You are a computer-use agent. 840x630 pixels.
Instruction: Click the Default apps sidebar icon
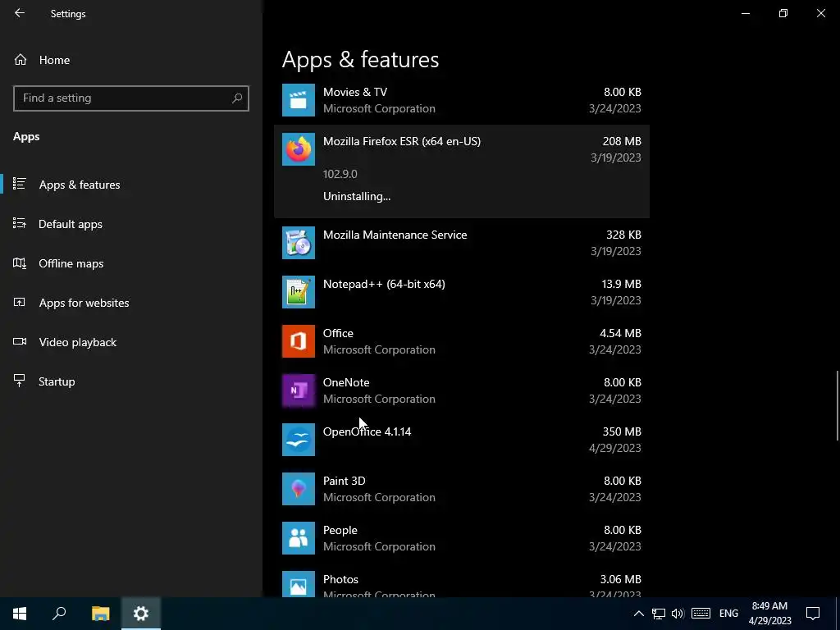pyautogui.click(x=20, y=223)
